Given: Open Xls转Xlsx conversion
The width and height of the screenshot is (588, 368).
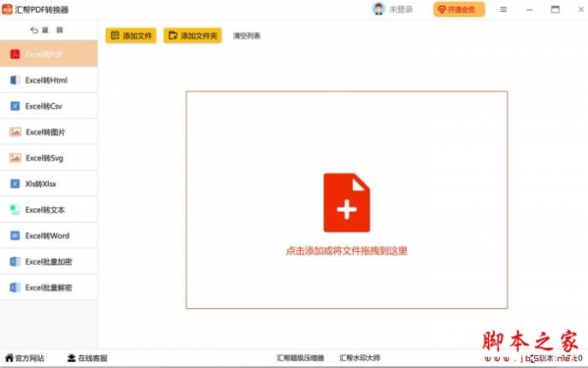Looking at the screenshot, I should (49, 184).
